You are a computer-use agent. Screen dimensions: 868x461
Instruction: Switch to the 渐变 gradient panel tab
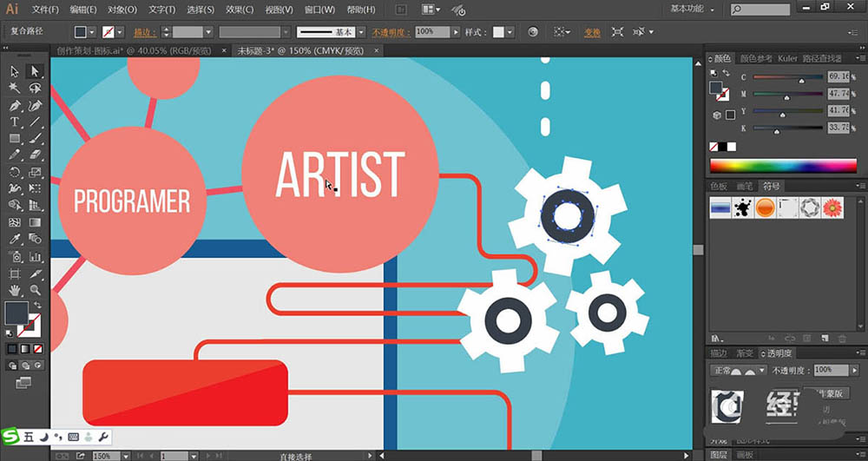pos(745,353)
